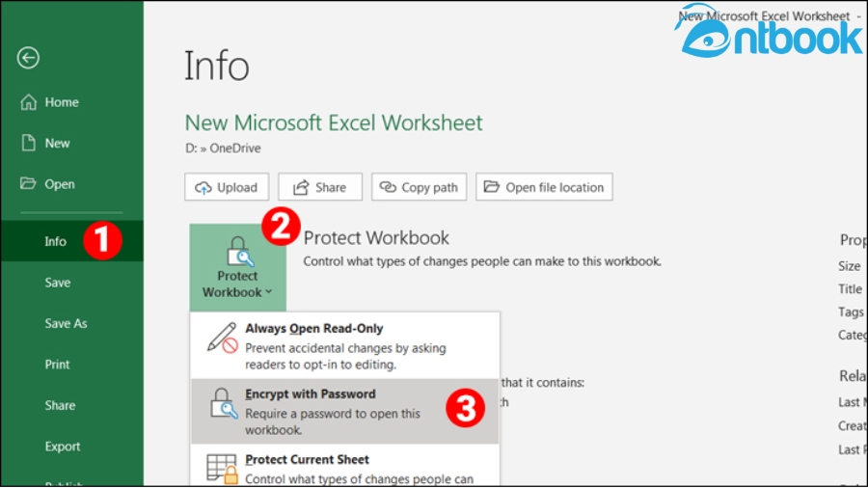Screen dimensions: 868x488
Task: Select Encrypt with Password option
Action: (x=345, y=412)
